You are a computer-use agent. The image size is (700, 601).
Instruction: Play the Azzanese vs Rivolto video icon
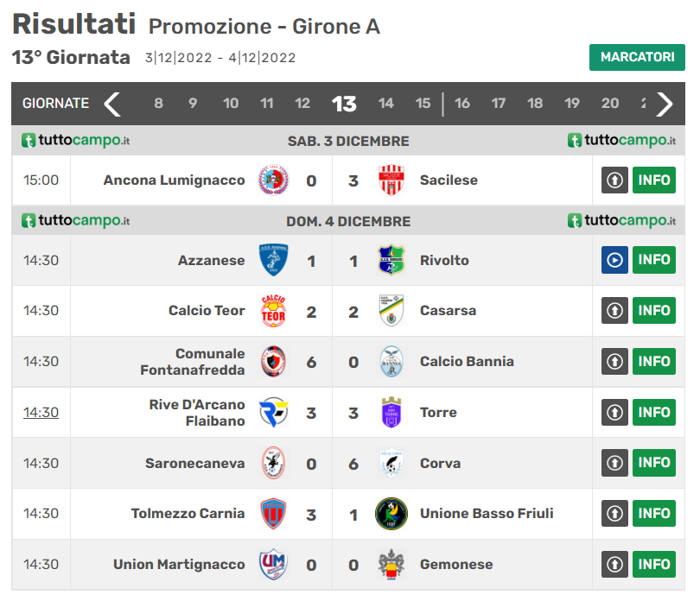click(614, 260)
